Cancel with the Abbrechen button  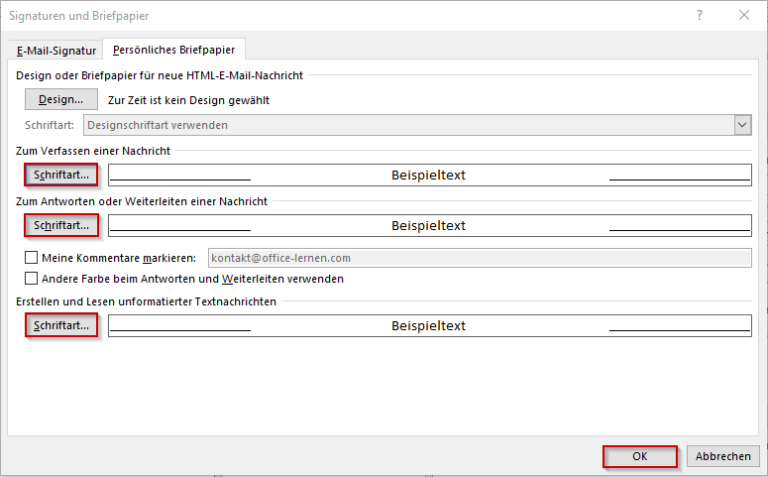click(x=722, y=456)
